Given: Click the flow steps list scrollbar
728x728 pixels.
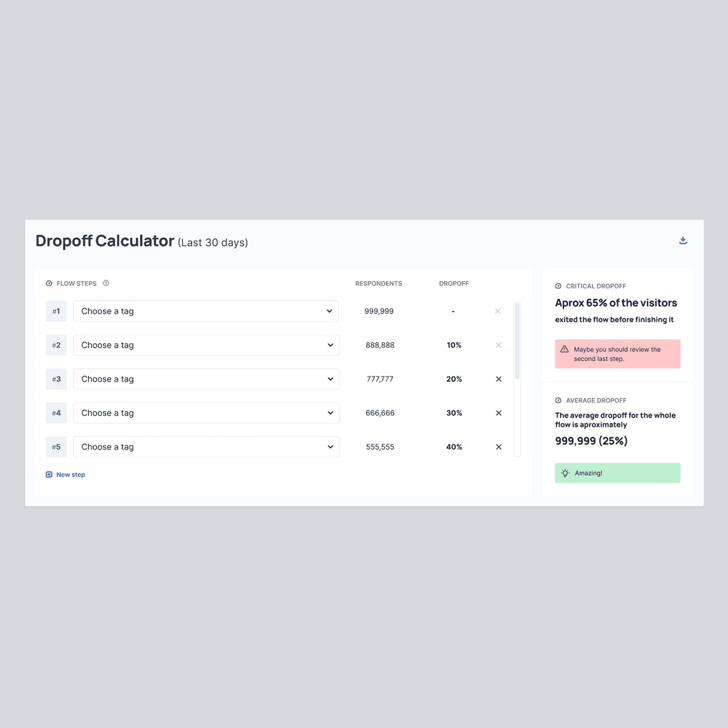Looking at the screenshot, I should point(517,340).
